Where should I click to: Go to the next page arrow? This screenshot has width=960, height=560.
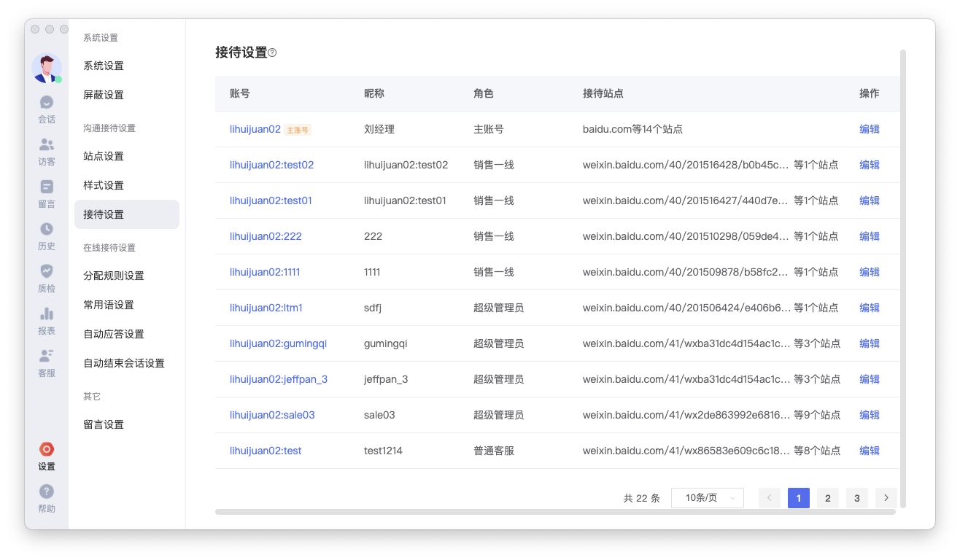[886, 498]
